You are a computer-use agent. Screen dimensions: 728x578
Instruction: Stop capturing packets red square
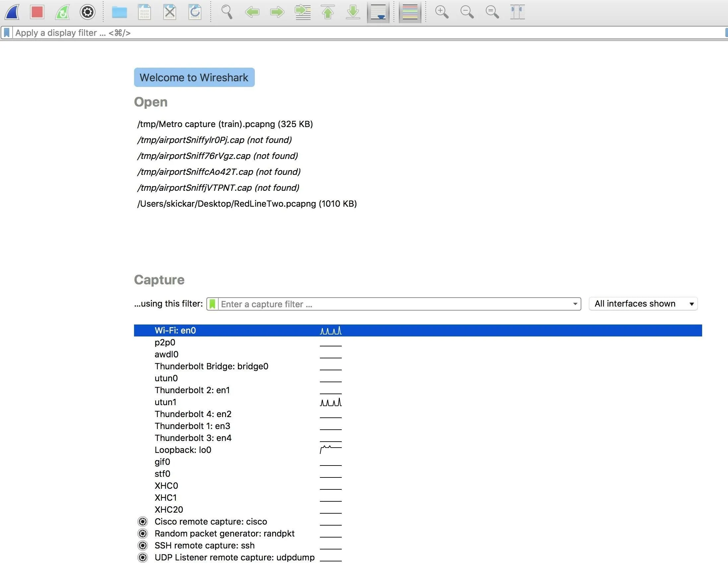click(37, 12)
